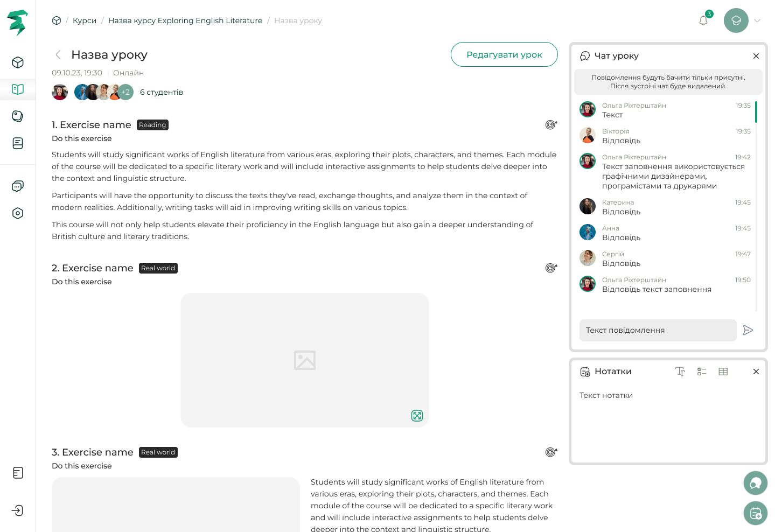The height and width of the screenshot is (532, 775).
Task: Select the text format icon in Нотатки
Action: [x=680, y=372]
